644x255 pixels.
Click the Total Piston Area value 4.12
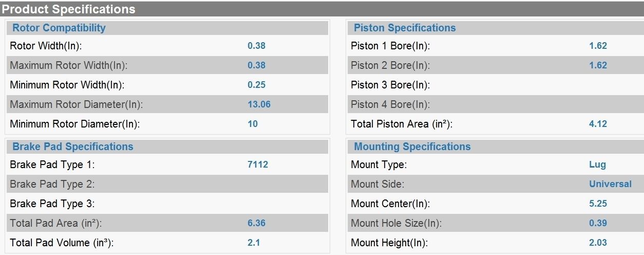click(x=598, y=124)
